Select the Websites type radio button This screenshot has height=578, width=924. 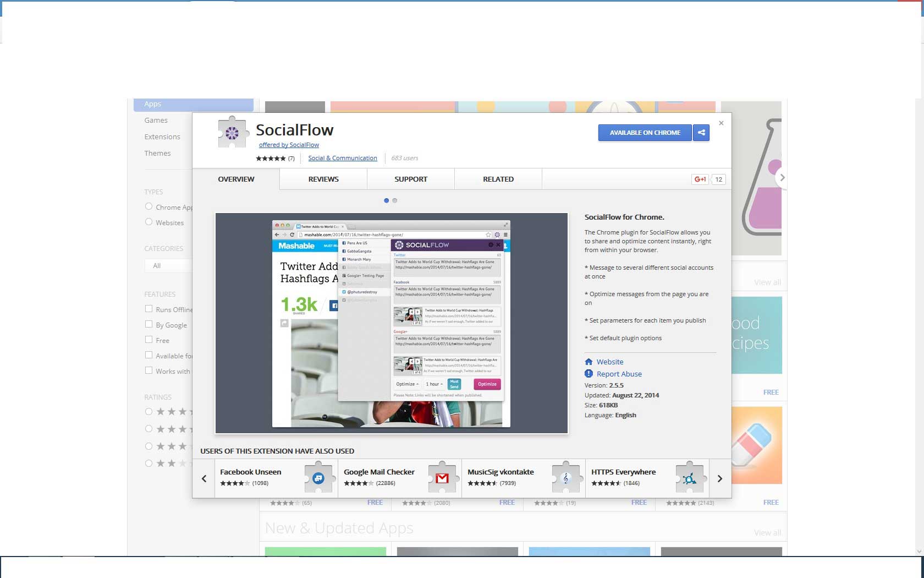[x=148, y=222]
